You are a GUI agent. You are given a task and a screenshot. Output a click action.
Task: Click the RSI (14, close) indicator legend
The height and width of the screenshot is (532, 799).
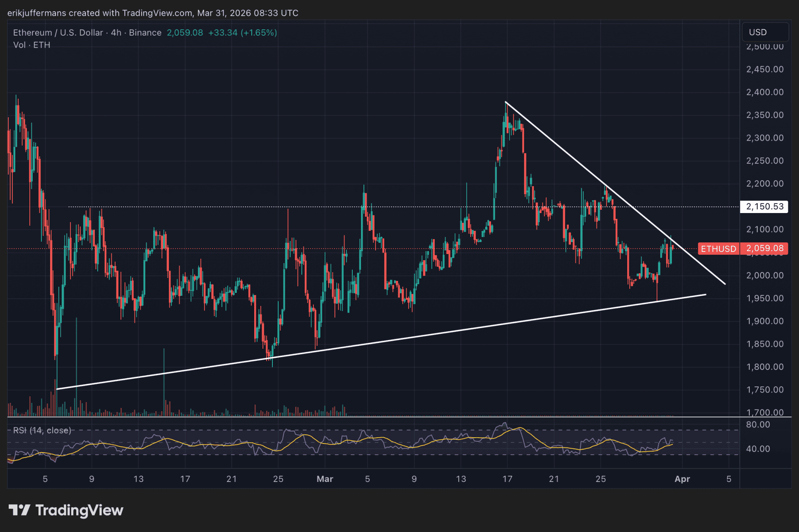coord(42,430)
